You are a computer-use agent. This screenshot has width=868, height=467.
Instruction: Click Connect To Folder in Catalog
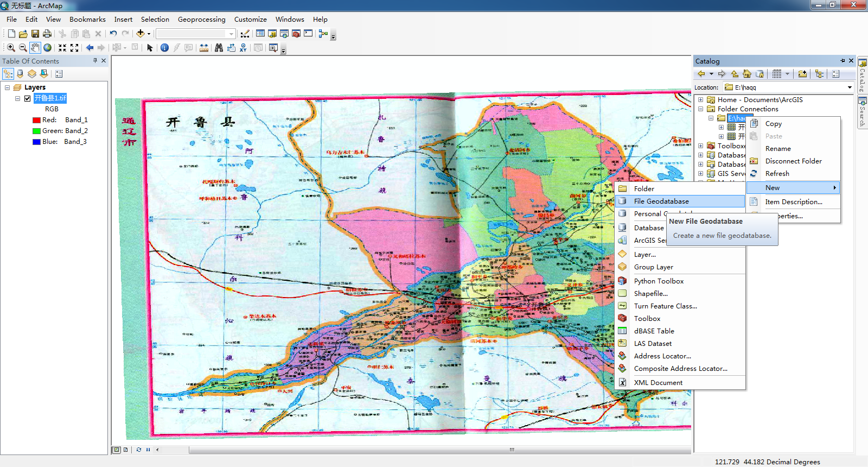[x=802, y=74]
